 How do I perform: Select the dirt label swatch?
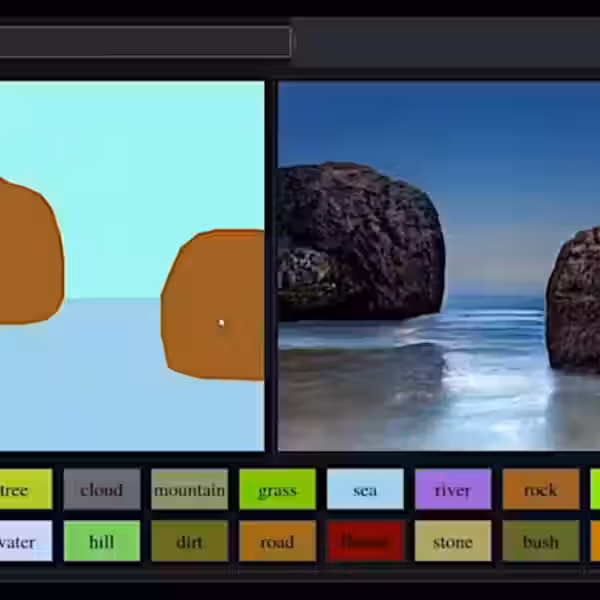189,542
